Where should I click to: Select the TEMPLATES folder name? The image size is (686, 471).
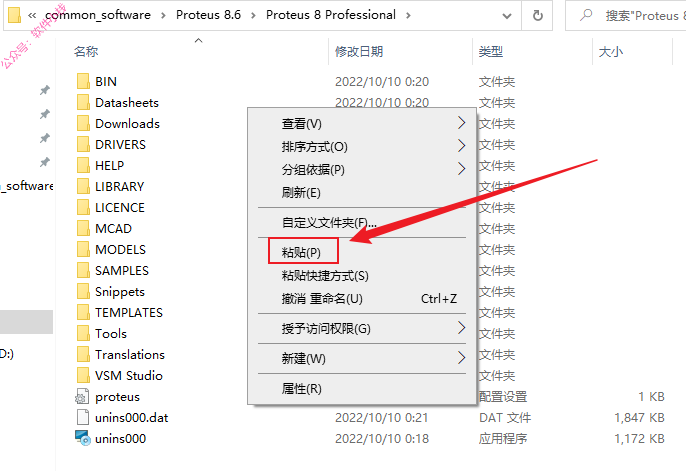(x=129, y=312)
